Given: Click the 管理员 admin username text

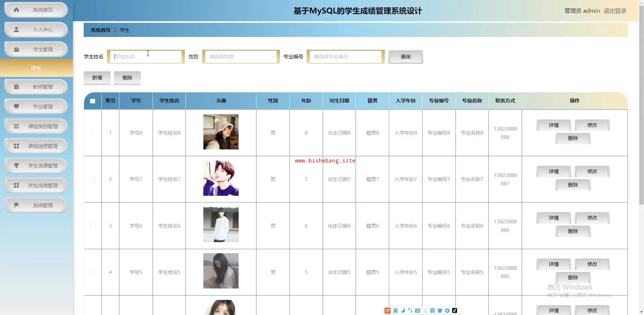Looking at the screenshot, I should pyautogui.click(x=582, y=11).
